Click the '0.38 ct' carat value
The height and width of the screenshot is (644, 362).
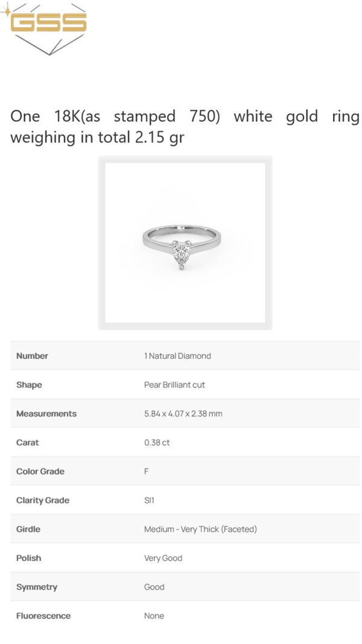coord(157,443)
